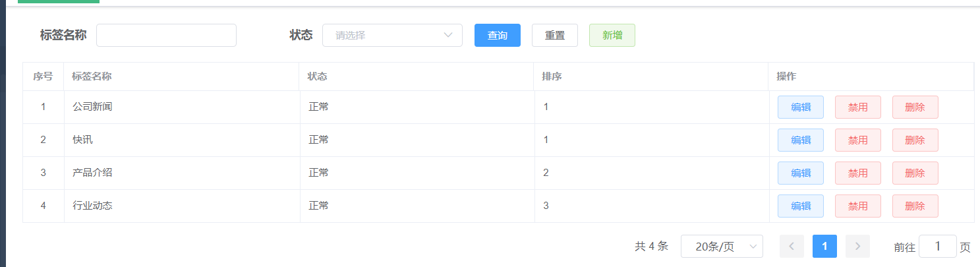Click the 重置 reset button

point(554,36)
